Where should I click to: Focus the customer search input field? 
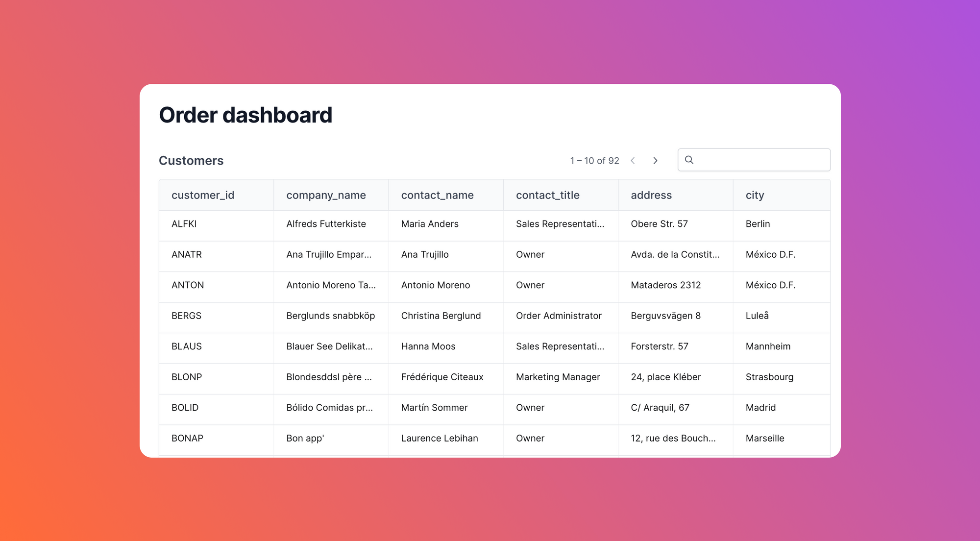tap(754, 160)
